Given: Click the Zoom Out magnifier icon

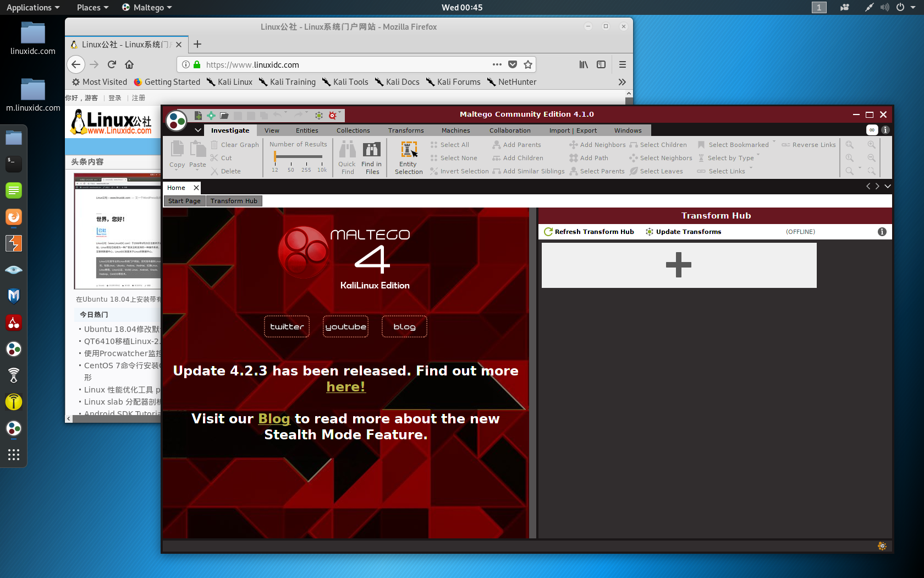Looking at the screenshot, I should pos(871,158).
